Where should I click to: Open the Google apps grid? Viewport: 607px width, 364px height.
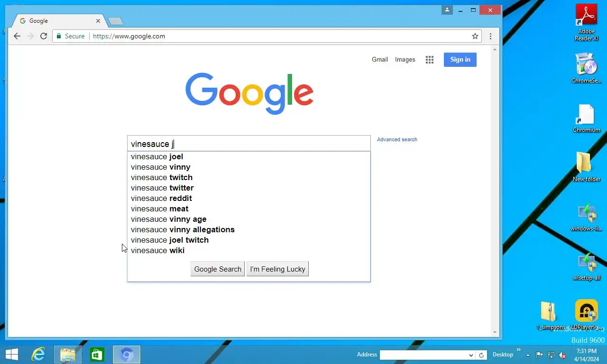(x=430, y=60)
